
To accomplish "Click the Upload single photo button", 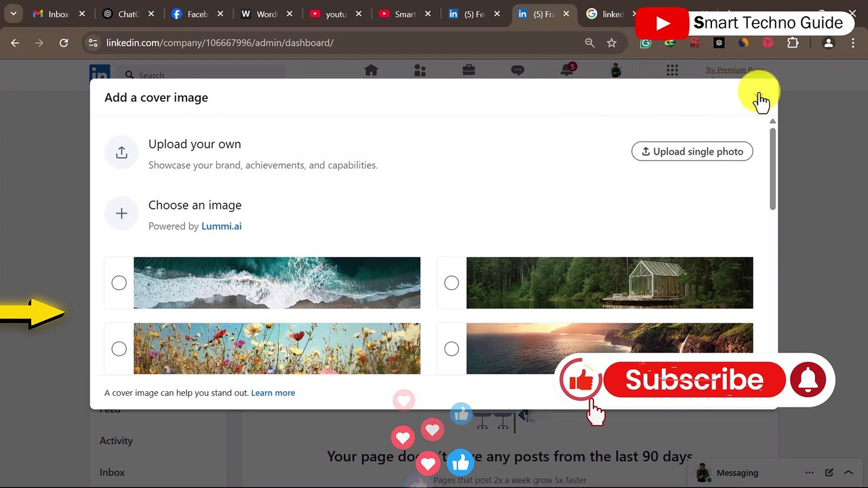I will (x=692, y=152).
